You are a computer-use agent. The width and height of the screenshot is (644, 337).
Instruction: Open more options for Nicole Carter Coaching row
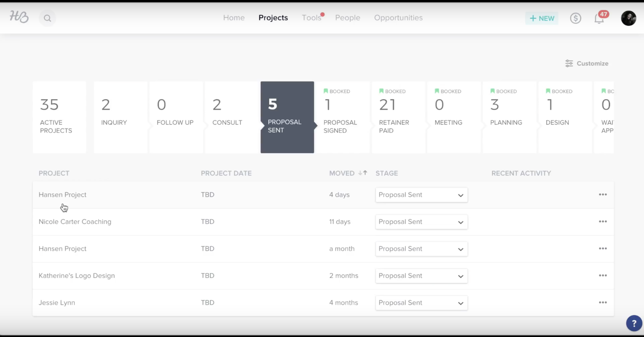pyautogui.click(x=603, y=221)
